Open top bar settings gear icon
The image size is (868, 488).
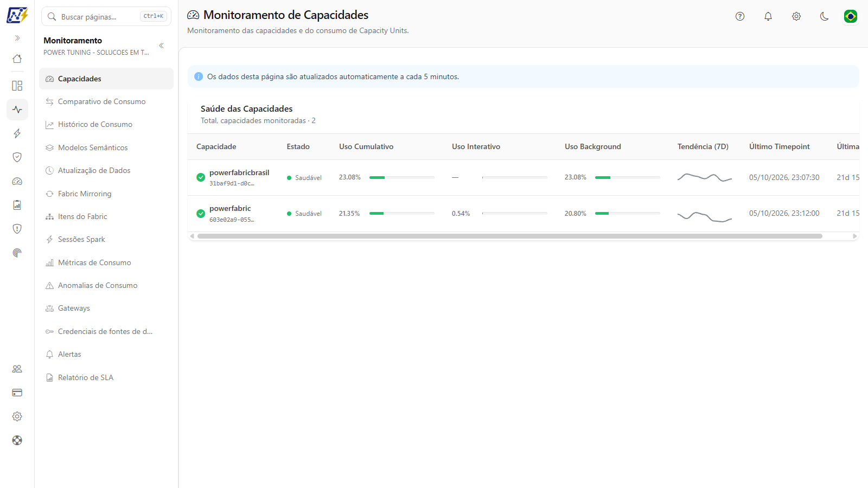coord(796,16)
